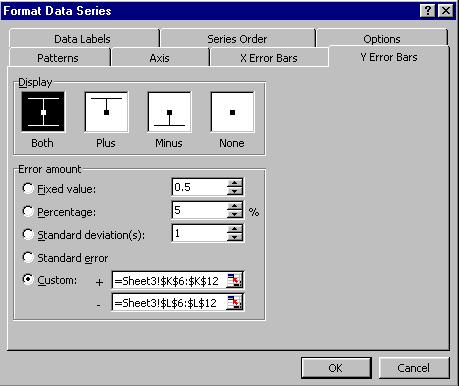Select the None error bar display

pyautogui.click(x=232, y=112)
